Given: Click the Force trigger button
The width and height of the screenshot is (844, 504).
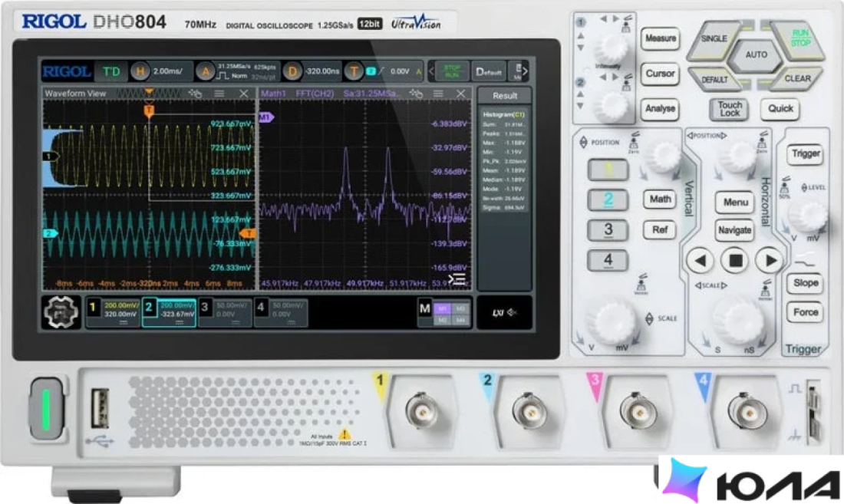Looking at the screenshot, I should point(805,312).
